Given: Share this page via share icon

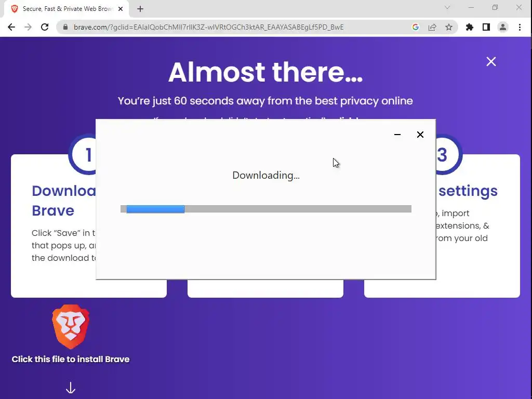Looking at the screenshot, I should (432, 27).
